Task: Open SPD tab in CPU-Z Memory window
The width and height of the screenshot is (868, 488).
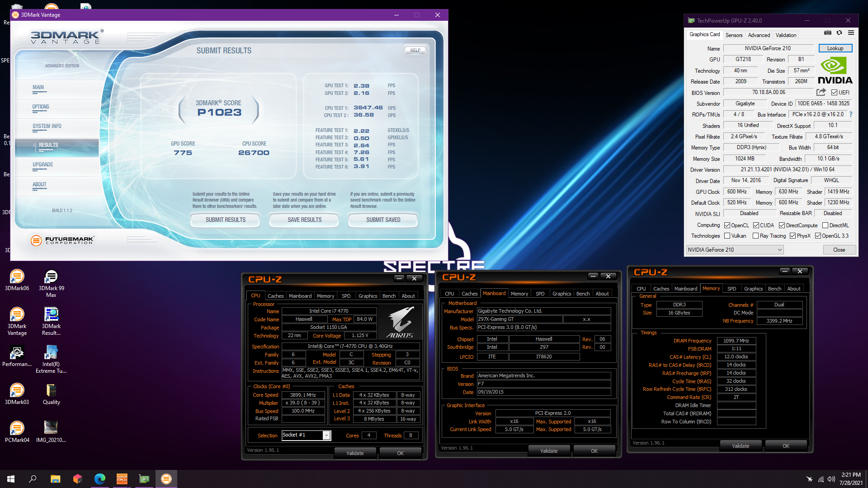Action: click(x=731, y=289)
